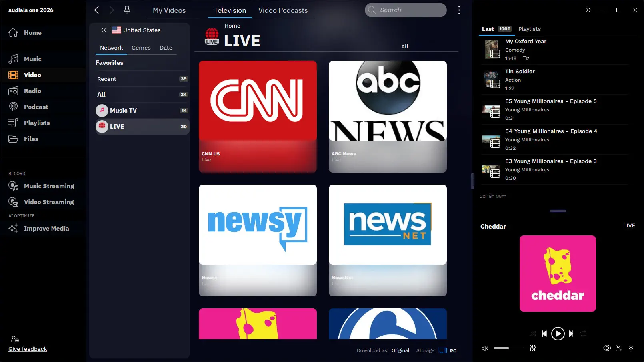Image resolution: width=644 pixels, height=362 pixels.
Task: Open Improve Media AI tool
Action: 46,229
